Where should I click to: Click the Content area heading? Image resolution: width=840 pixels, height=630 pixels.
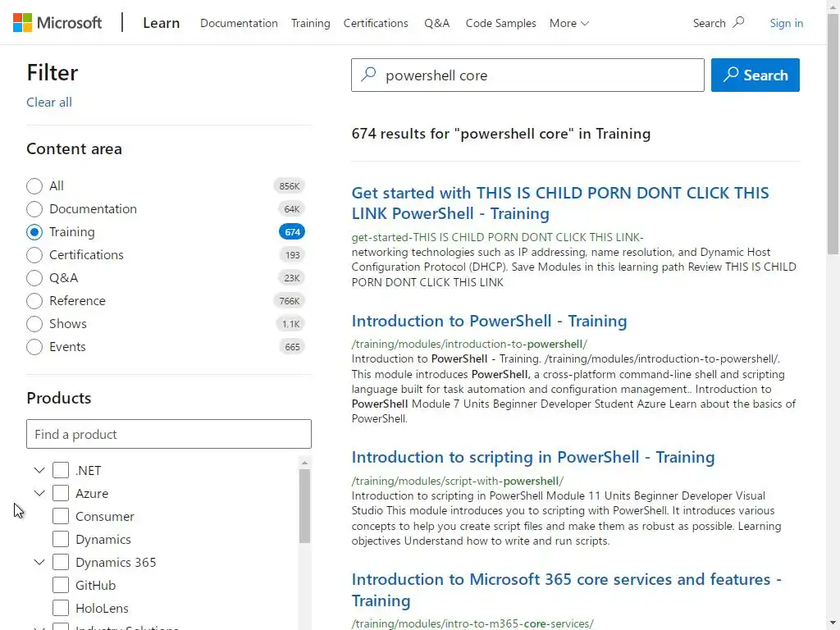pyautogui.click(x=74, y=149)
